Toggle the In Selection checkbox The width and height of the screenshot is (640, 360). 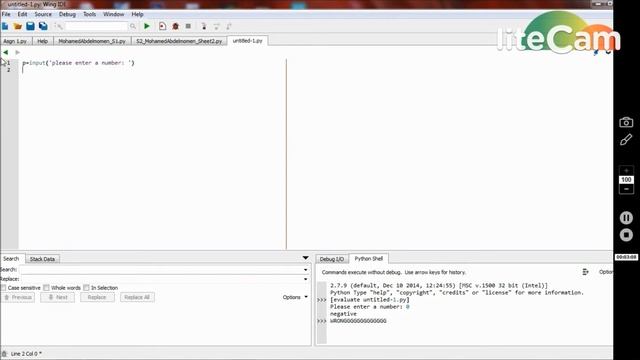(86, 288)
